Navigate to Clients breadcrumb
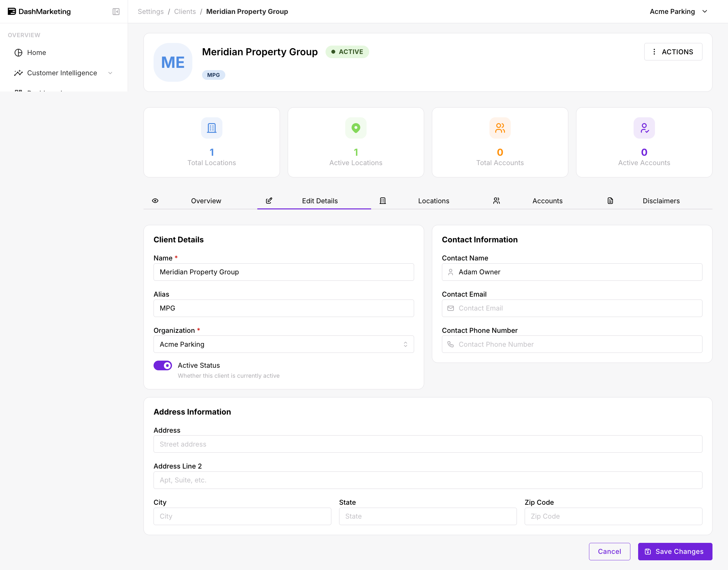728x570 pixels. (x=185, y=12)
